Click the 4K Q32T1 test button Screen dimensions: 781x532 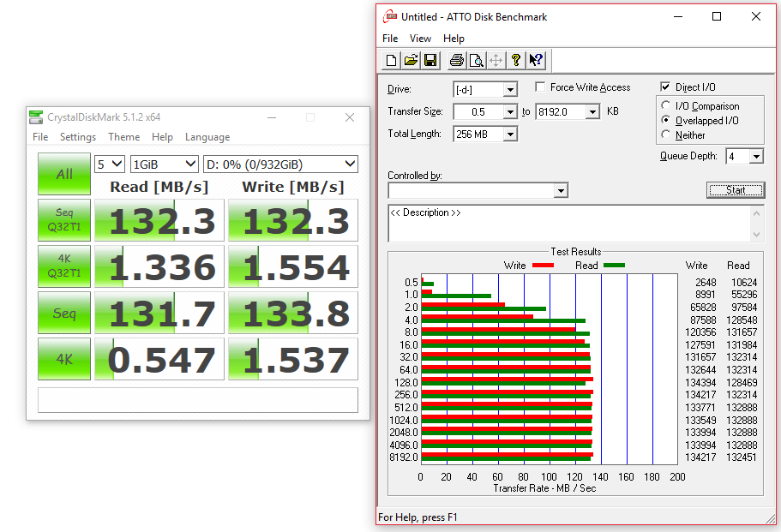(x=64, y=266)
